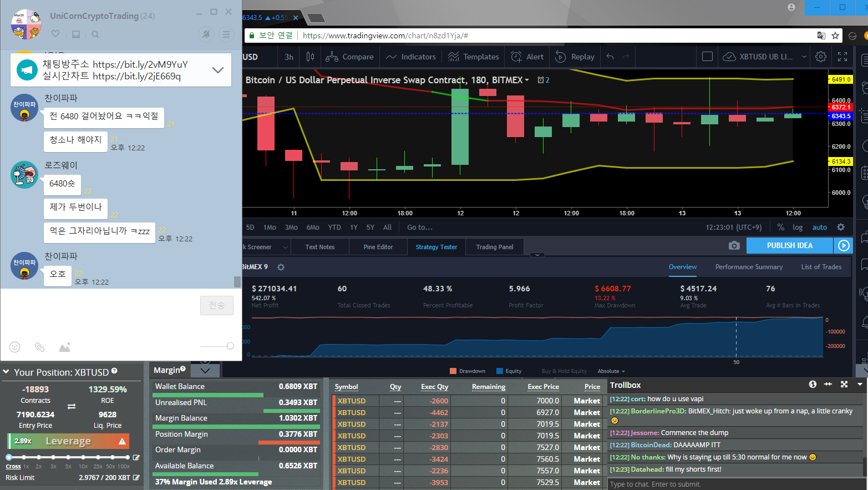Image resolution: width=868 pixels, height=490 pixels.
Task: Click the translate page icon in address bar
Action: point(821,36)
